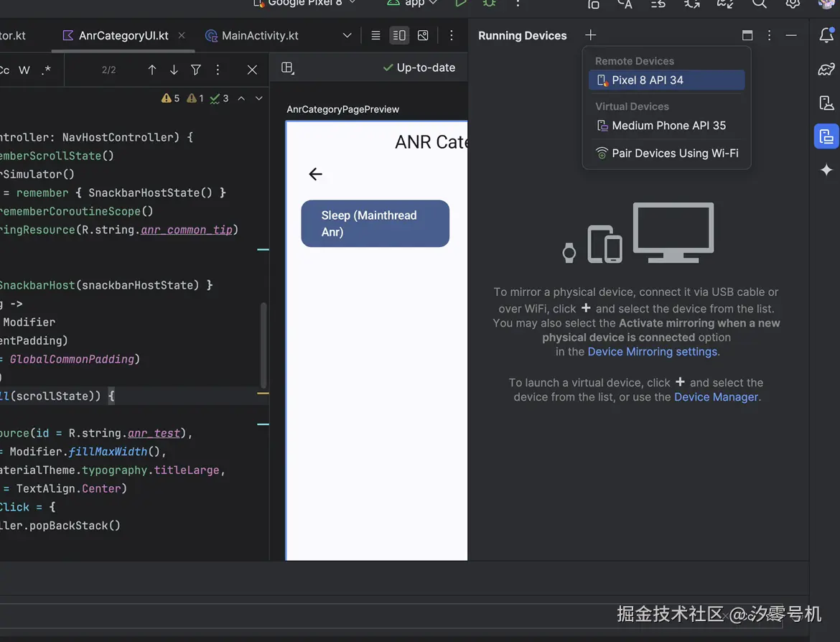Open the chevron dropdown beside MainActivity.kt tab
This screenshot has height=642, width=840.
pyautogui.click(x=347, y=34)
